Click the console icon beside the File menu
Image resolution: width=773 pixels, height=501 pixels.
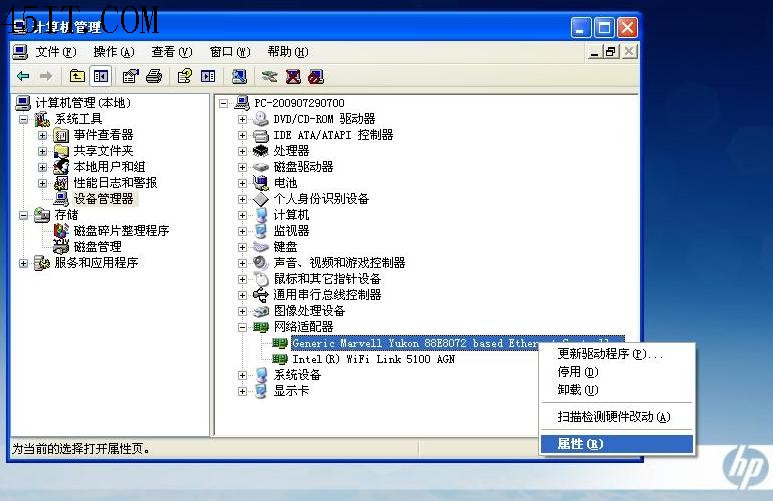coord(20,52)
